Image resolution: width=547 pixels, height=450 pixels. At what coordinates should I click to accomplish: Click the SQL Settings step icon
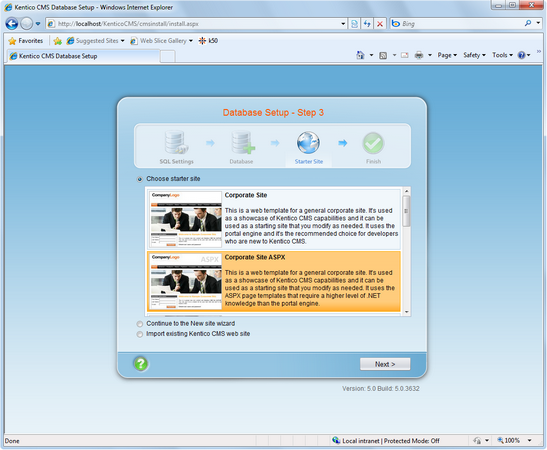(x=177, y=142)
